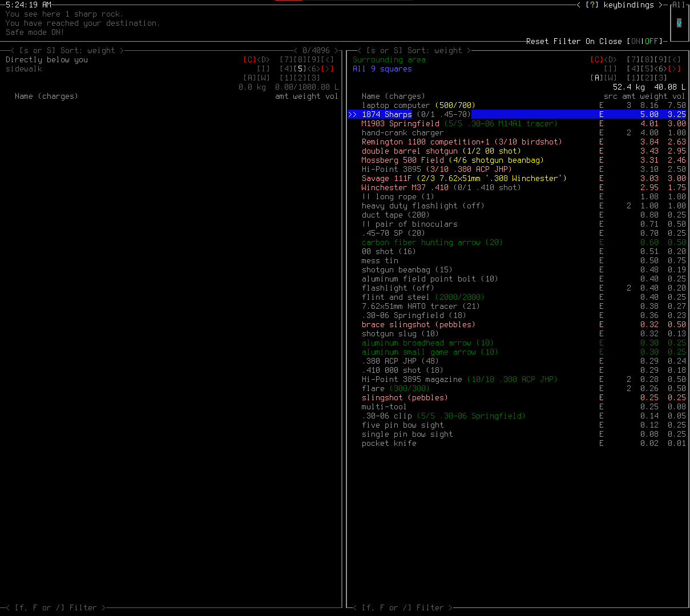Viewport: 690px width, 616px height.
Task: Select the Winchester M37 .410 row
Action: pyautogui.click(x=517, y=187)
